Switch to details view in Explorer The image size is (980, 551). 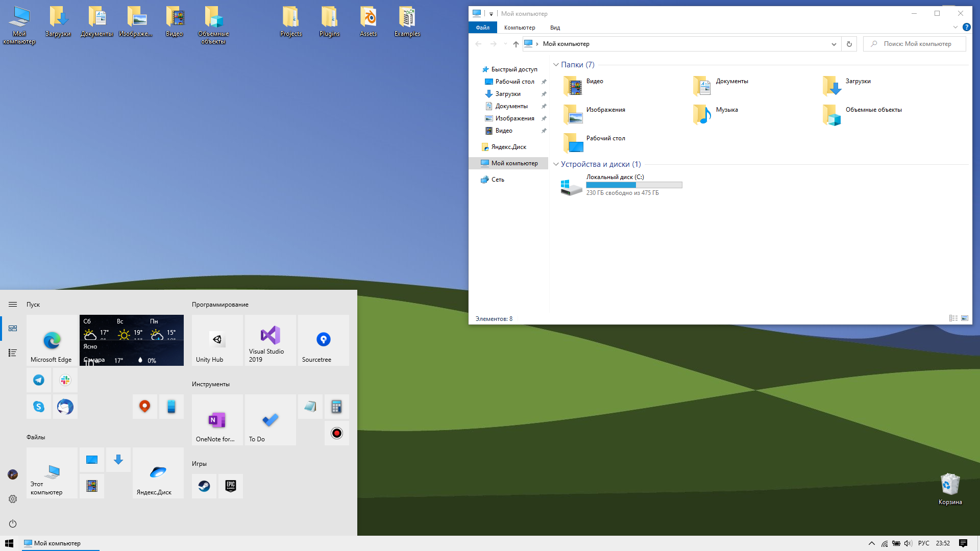click(x=953, y=318)
